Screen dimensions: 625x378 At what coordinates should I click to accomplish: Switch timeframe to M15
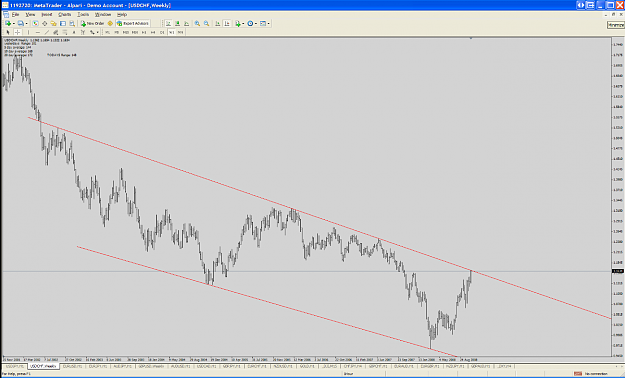pyautogui.click(x=126, y=32)
